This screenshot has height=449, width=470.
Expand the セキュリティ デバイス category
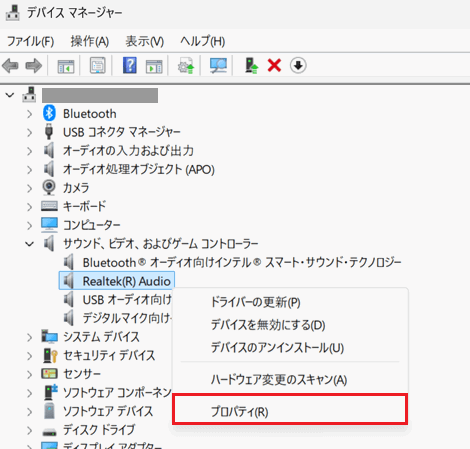[30, 356]
